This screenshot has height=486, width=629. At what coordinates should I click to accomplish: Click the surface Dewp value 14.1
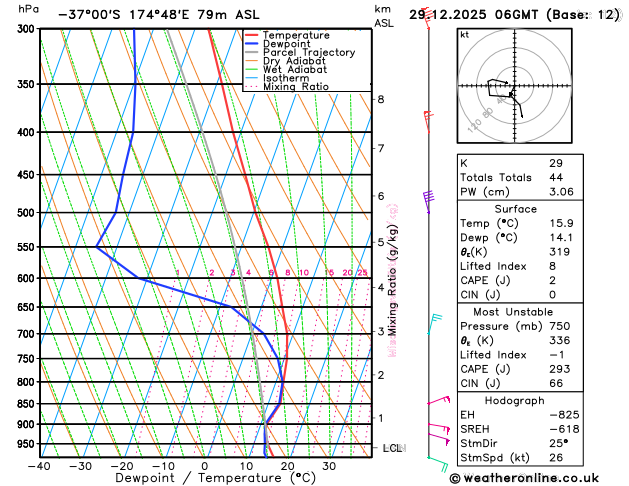pyautogui.click(x=562, y=238)
